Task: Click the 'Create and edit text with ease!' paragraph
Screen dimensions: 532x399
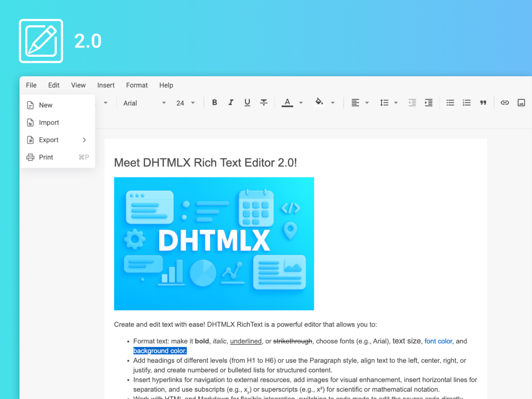Action: (246, 325)
